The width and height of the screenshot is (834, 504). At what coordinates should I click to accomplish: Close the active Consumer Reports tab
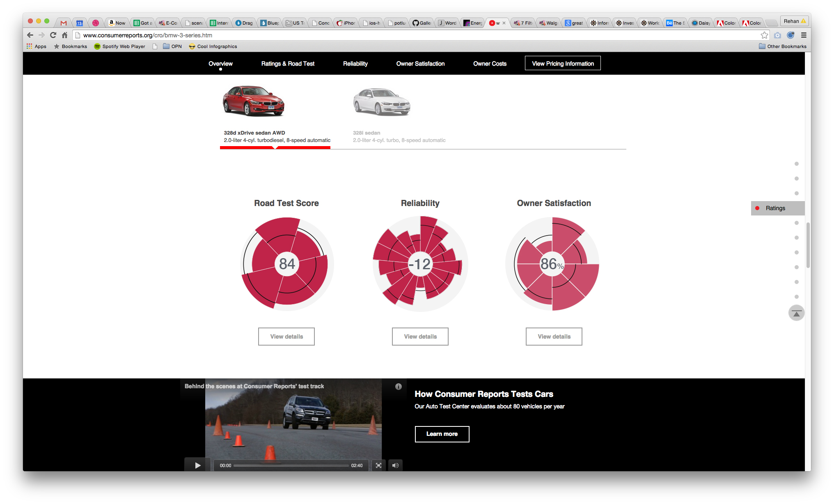(504, 23)
